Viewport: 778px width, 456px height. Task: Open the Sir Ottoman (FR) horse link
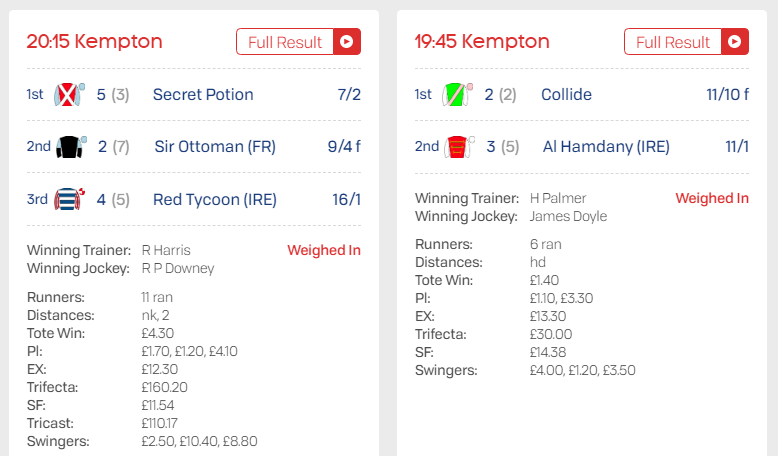point(215,146)
